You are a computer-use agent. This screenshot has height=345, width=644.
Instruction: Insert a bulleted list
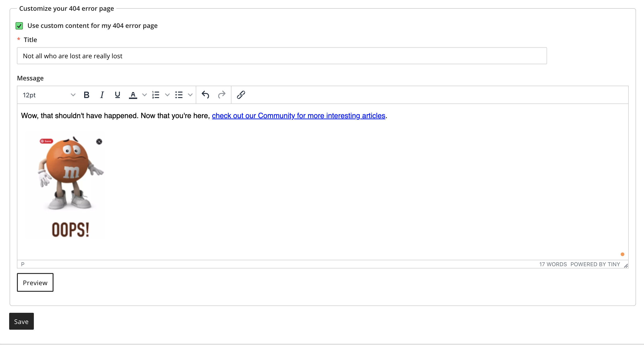(x=179, y=95)
